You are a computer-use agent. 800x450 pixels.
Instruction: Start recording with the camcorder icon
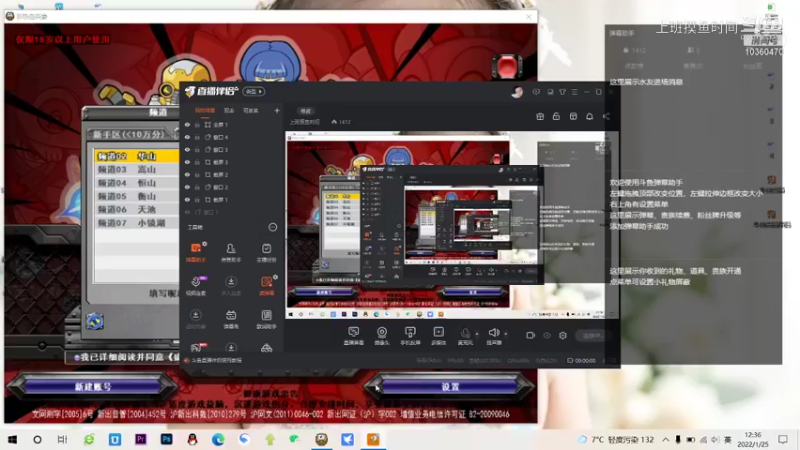[x=531, y=335]
